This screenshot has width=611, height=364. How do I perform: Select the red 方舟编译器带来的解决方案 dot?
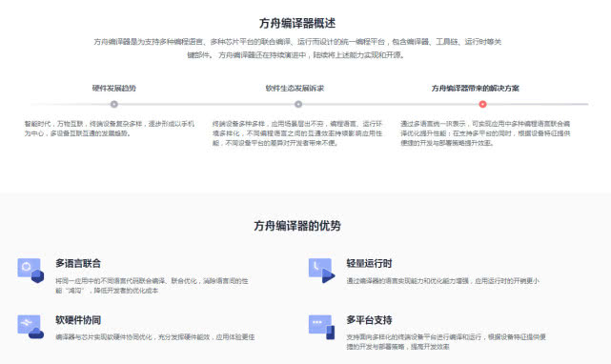[x=482, y=104]
